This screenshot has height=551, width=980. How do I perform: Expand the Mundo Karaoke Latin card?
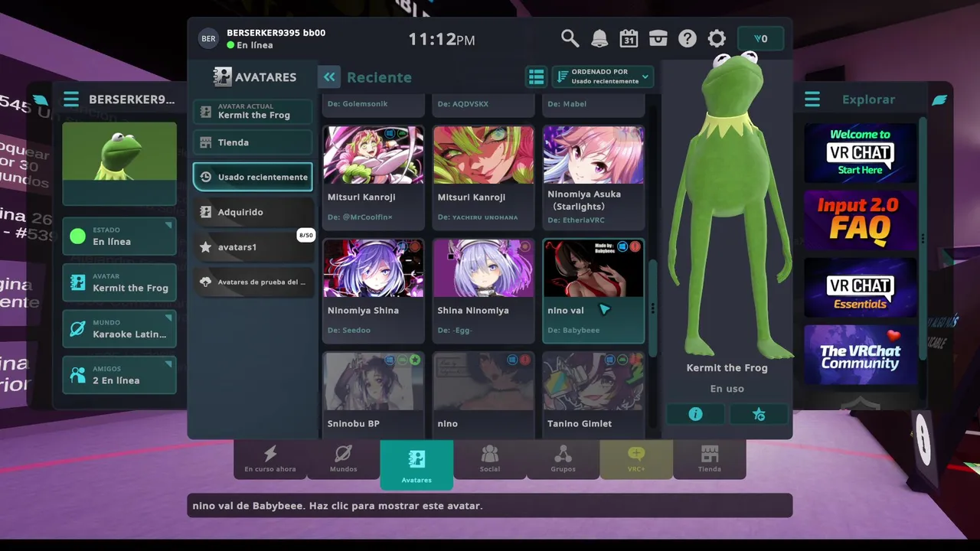(119, 329)
